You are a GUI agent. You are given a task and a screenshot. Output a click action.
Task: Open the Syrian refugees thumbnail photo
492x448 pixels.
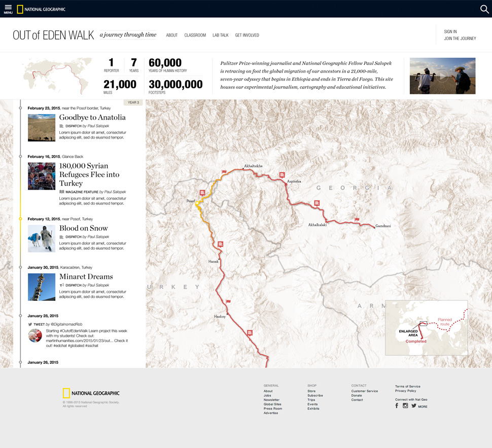click(x=42, y=176)
